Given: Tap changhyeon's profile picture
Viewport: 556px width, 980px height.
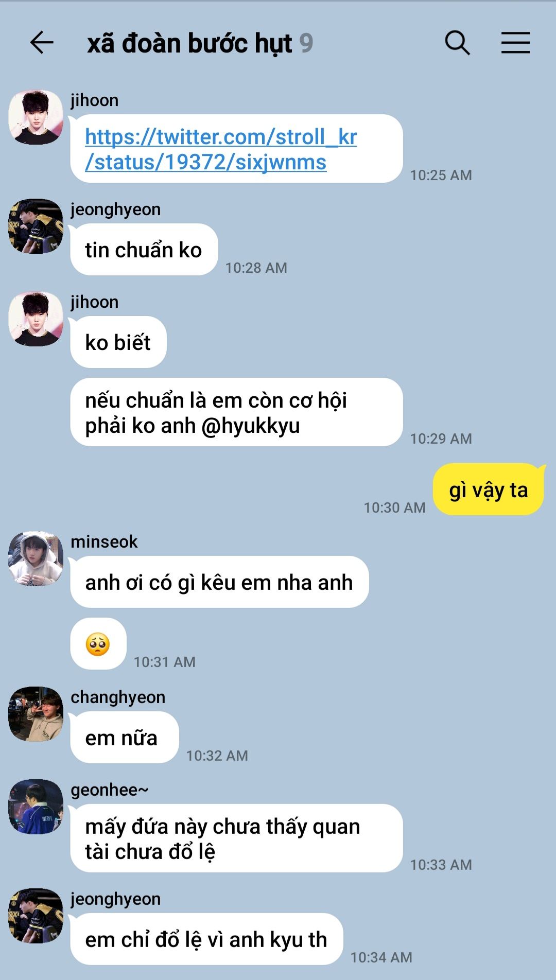Looking at the screenshot, I should coord(36,714).
